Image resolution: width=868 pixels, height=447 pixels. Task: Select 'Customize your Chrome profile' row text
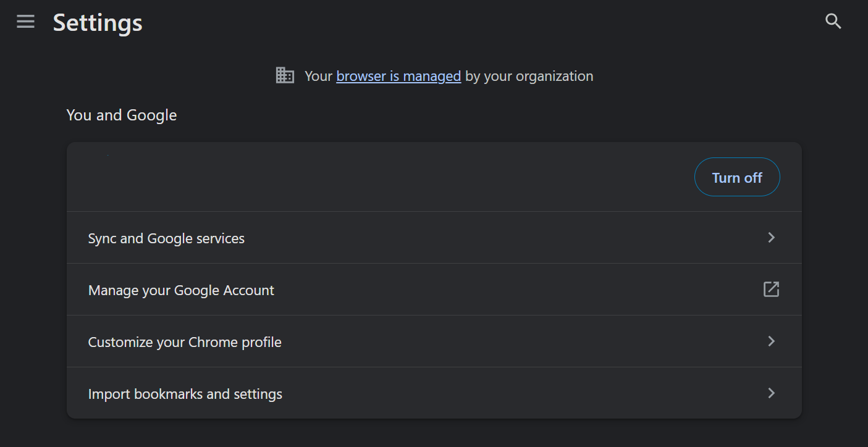coord(185,342)
